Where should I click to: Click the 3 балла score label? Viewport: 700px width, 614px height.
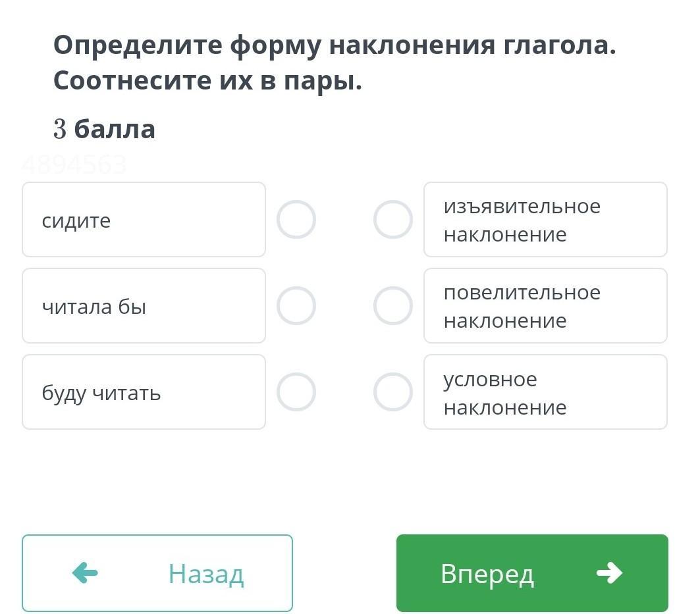[x=105, y=129]
